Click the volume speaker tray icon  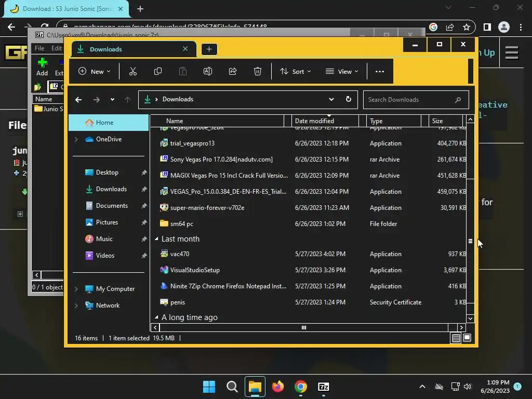(x=468, y=387)
